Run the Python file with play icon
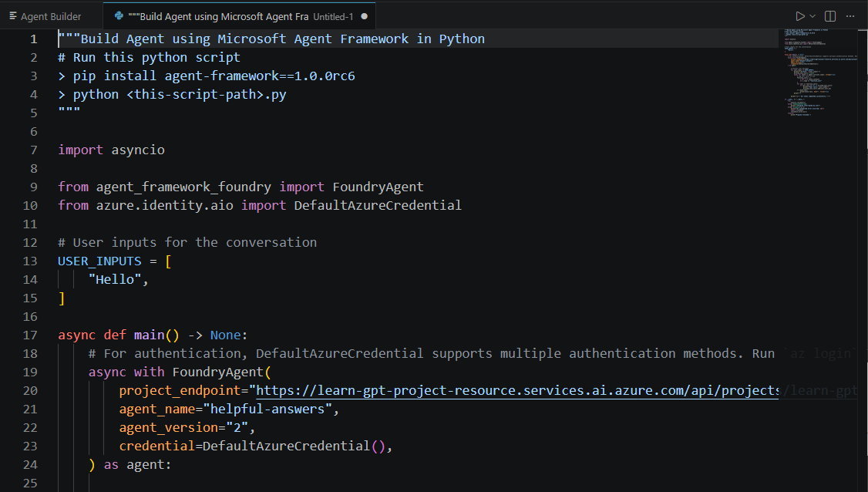Viewport: 868px width, 492px height. click(799, 16)
